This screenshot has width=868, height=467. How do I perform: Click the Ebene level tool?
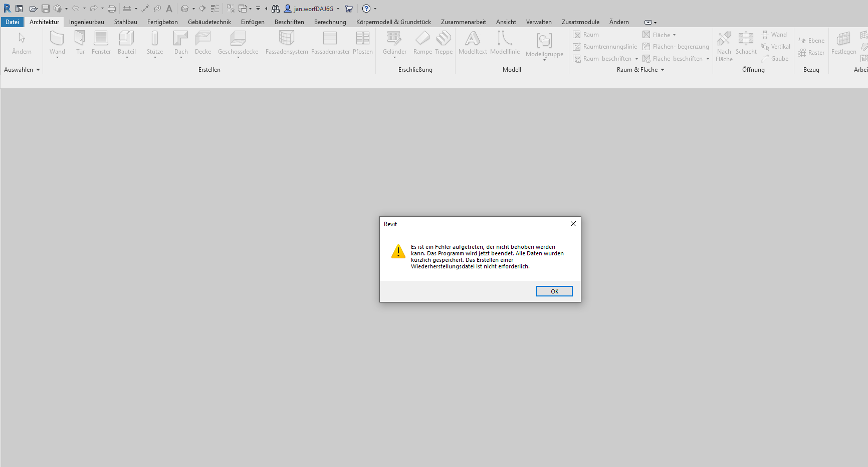[811, 41]
